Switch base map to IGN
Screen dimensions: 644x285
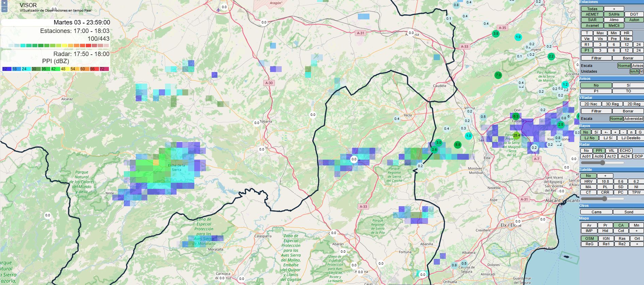[606, 238]
